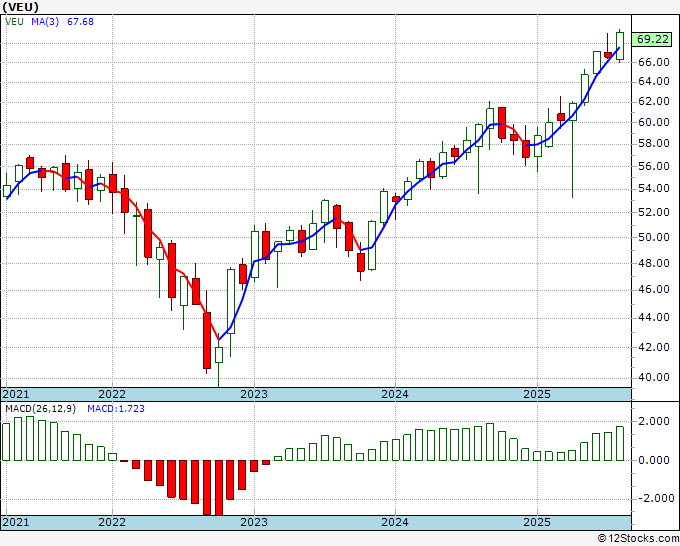Viewport: 680px width, 546px height.
Task: Click the MA(3) indicator label
Action: click(45, 22)
